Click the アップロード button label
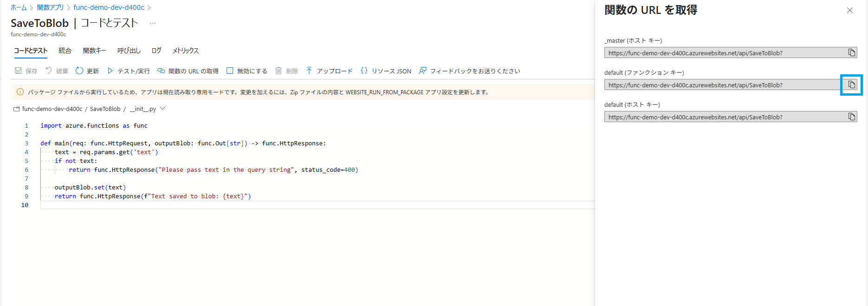This screenshot has height=306, width=868. (x=335, y=71)
